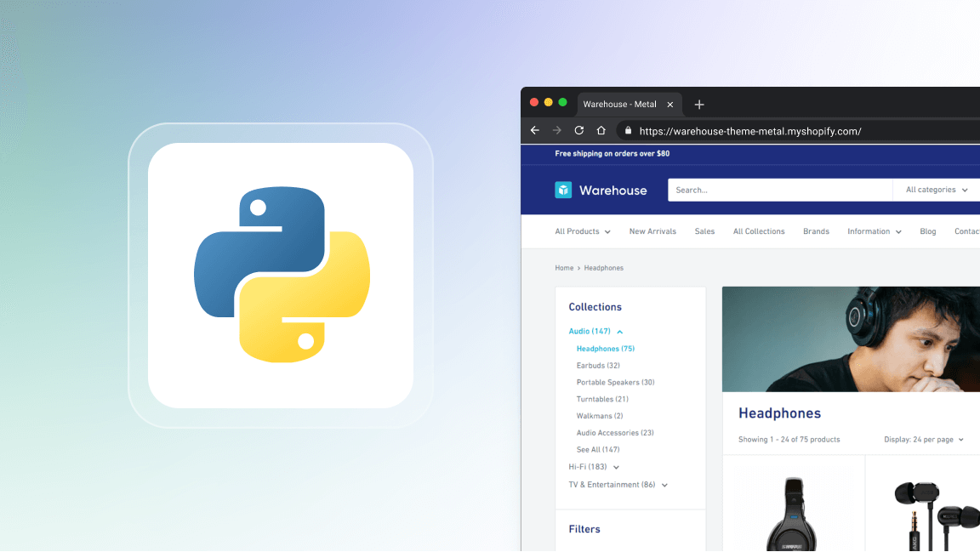Select the New Arrivals menu item
This screenshot has width=980, height=552.
(652, 230)
